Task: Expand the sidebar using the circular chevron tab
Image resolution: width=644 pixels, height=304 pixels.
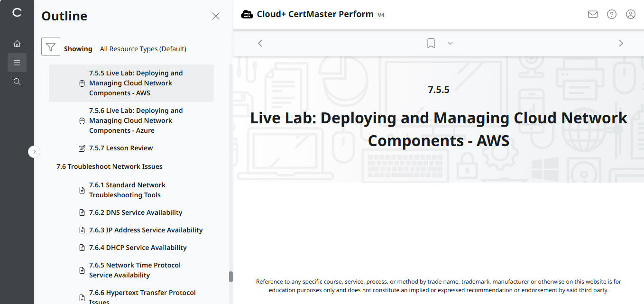Action: tap(34, 151)
